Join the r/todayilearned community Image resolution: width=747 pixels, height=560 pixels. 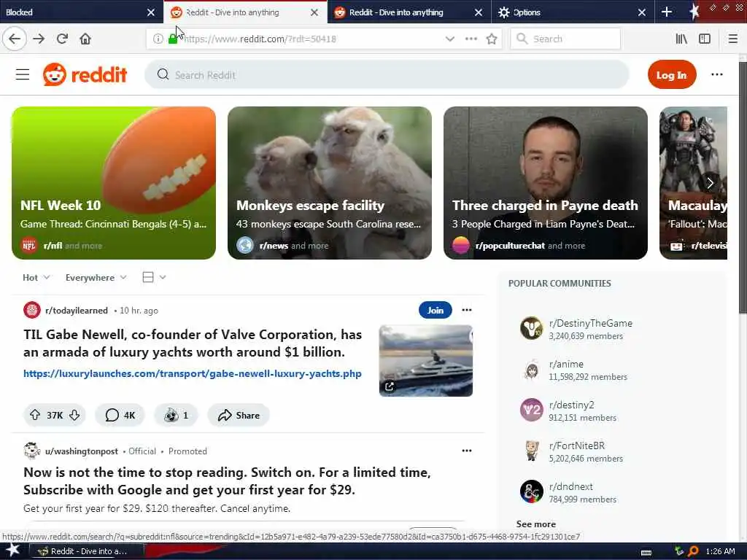click(x=435, y=310)
